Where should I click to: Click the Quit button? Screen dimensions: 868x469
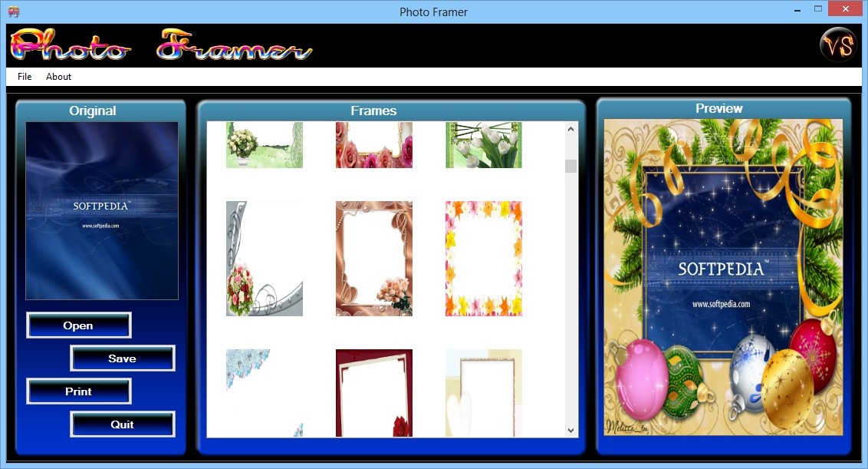click(123, 424)
